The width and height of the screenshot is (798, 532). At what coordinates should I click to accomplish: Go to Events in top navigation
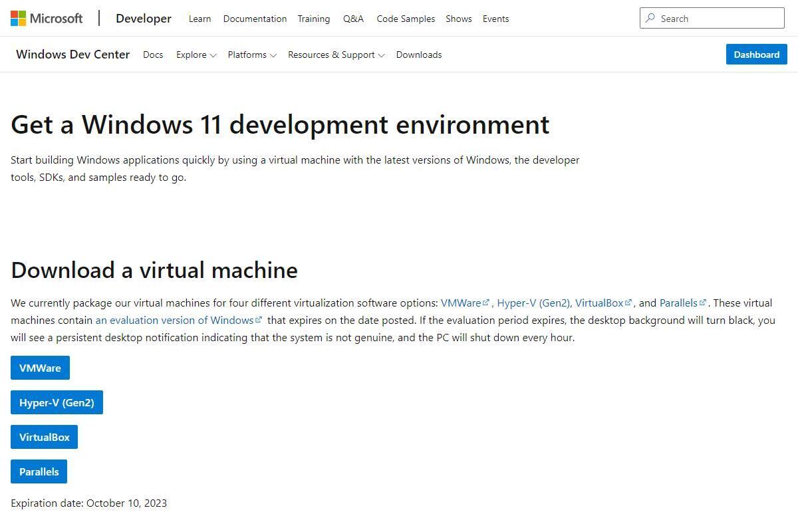[496, 19]
